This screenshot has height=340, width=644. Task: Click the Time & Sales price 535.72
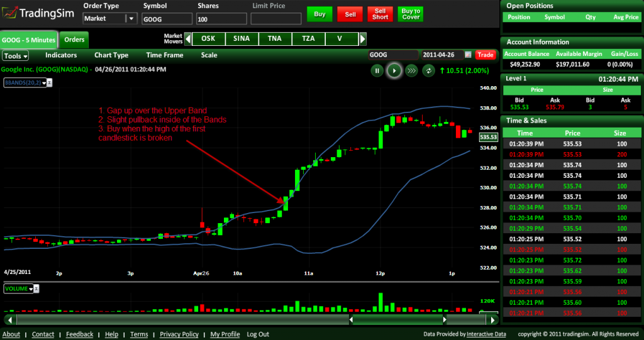pos(572,260)
